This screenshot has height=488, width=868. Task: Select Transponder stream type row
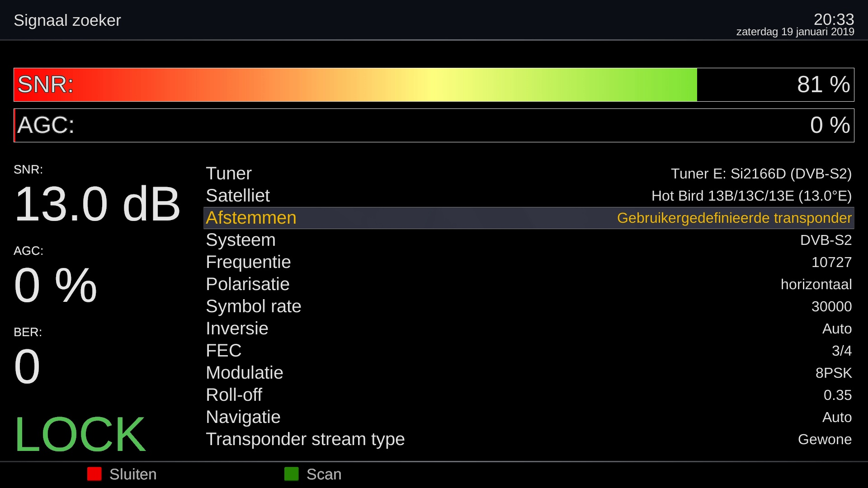coord(528,439)
